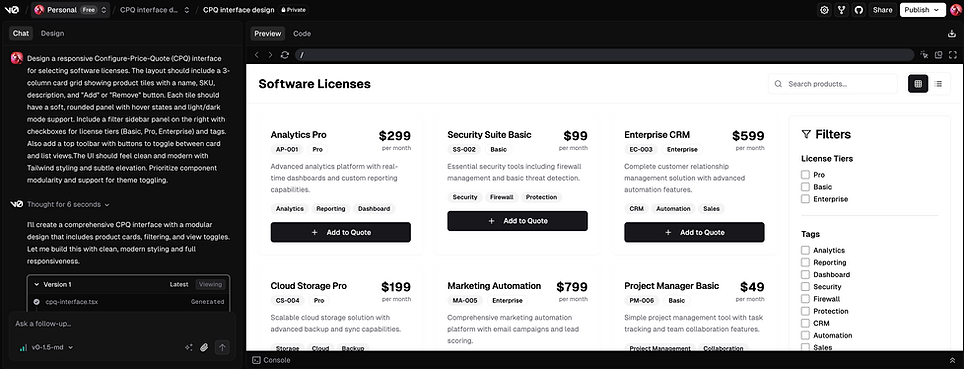Check the Enterprise license tier checkbox
964x369 pixels.
[x=805, y=199]
